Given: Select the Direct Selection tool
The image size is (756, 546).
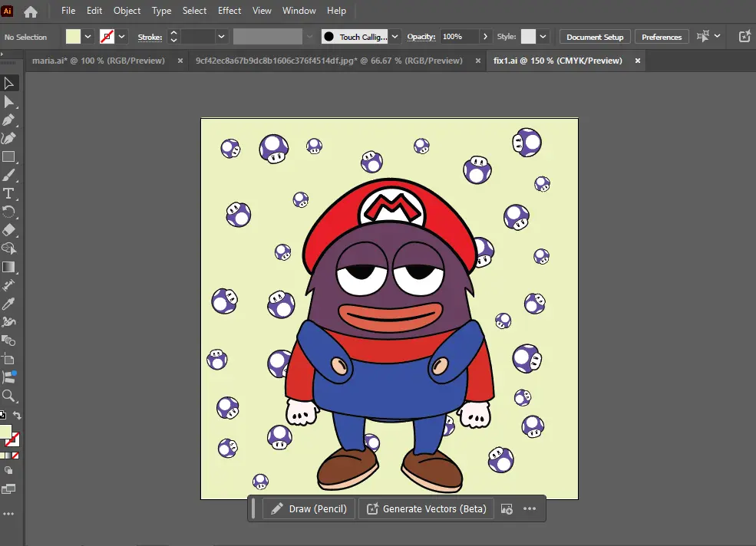Looking at the screenshot, I should [8, 102].
